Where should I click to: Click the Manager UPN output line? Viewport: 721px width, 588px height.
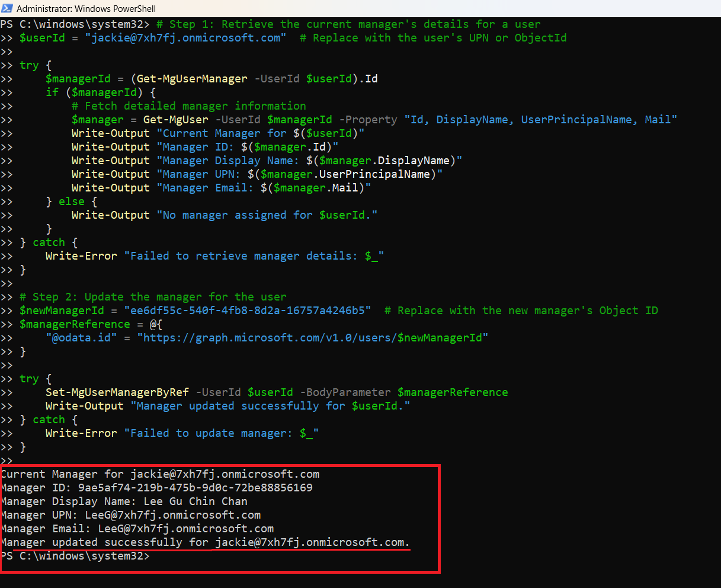point(130,515)
